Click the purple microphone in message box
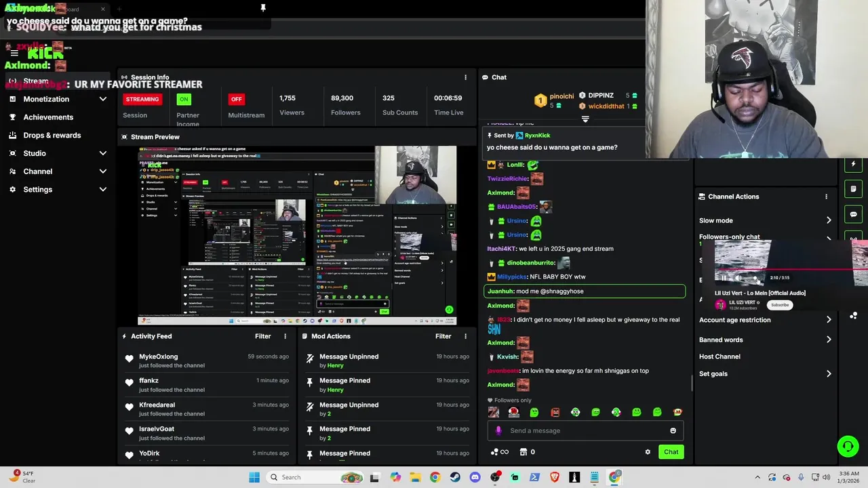The image size is (868, 488). click(498, 430)
